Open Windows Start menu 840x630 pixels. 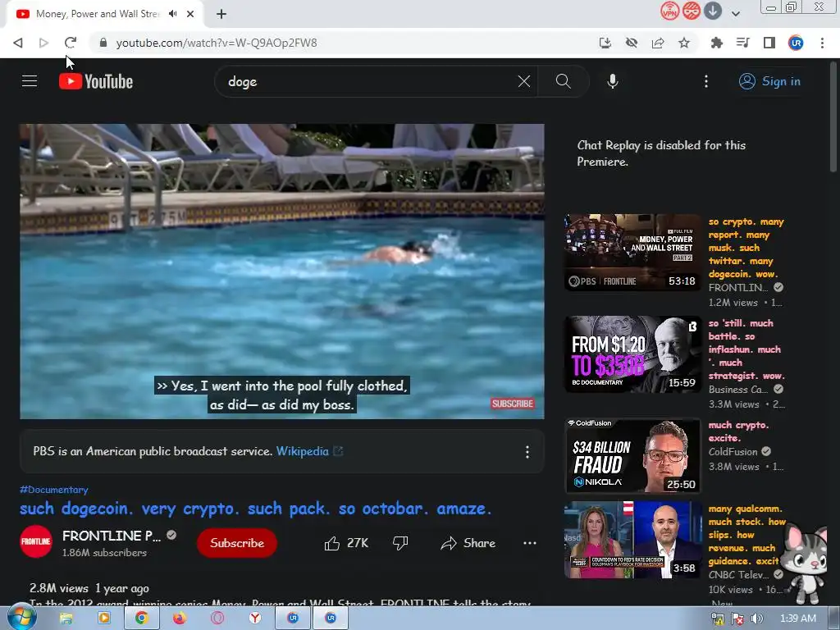click(x=21, y=618)
